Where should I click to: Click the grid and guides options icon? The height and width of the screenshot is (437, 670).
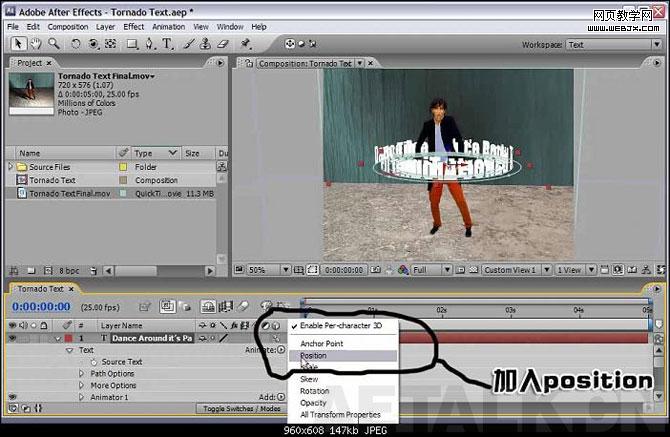pos(299,270)
